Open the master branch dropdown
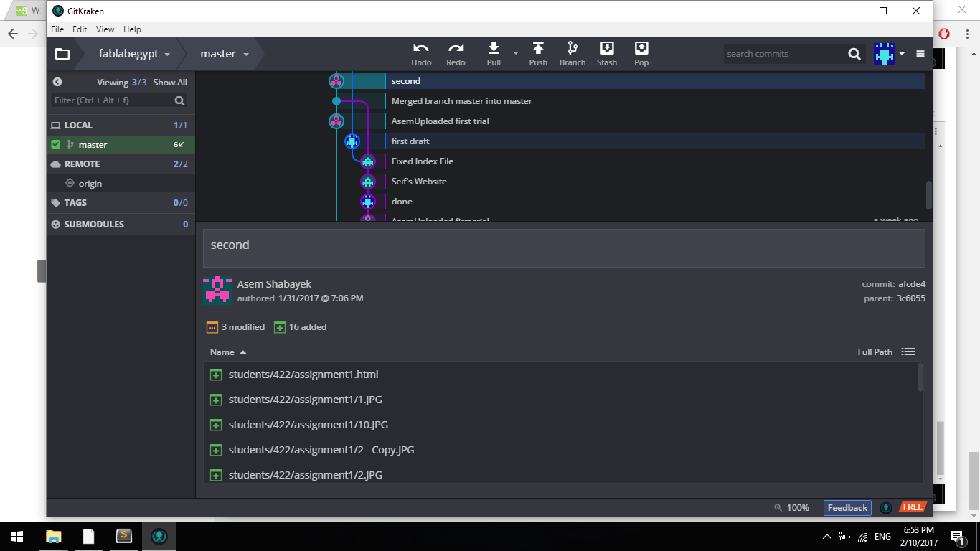980x551 pixels. tap(225, 54)
